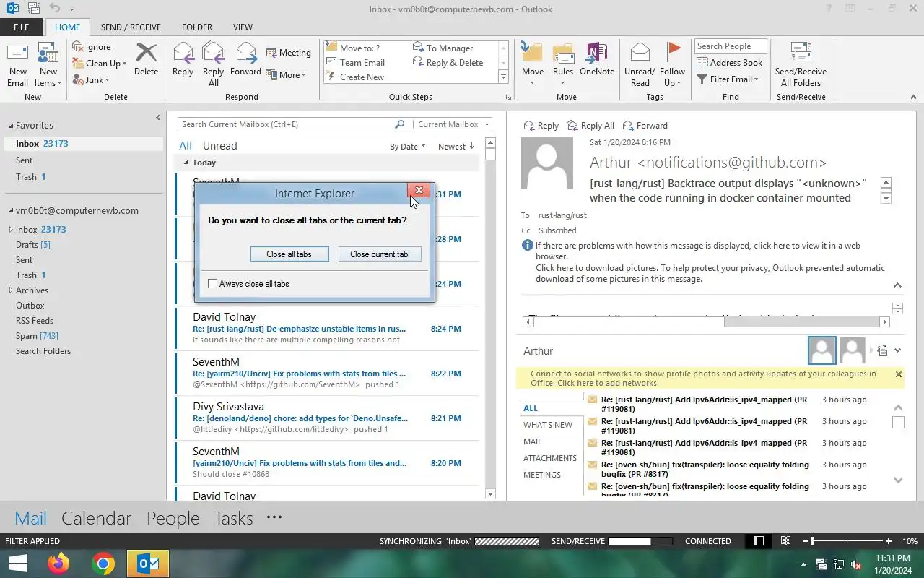The width and height of the screenshot is (924, 578).
Task: Select ATTACHMENTS in People pane
Action: click(x=550, y=458)
